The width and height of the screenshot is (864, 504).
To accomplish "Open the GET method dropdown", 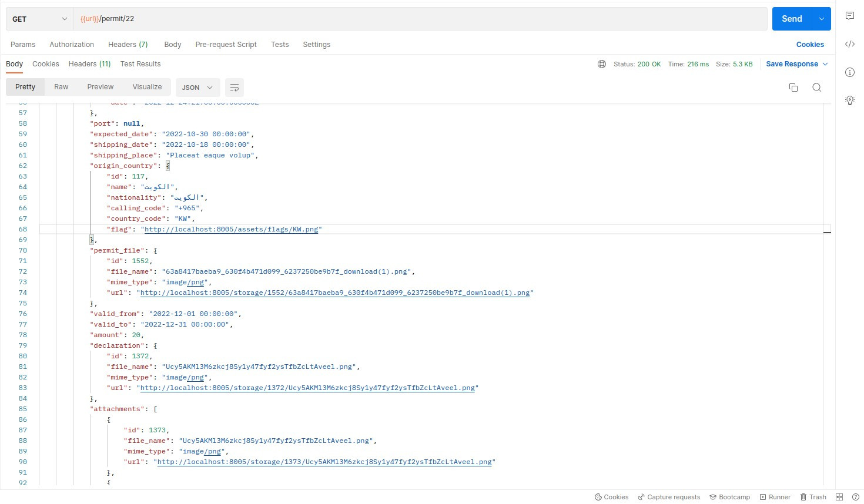I will coord(39,19).
